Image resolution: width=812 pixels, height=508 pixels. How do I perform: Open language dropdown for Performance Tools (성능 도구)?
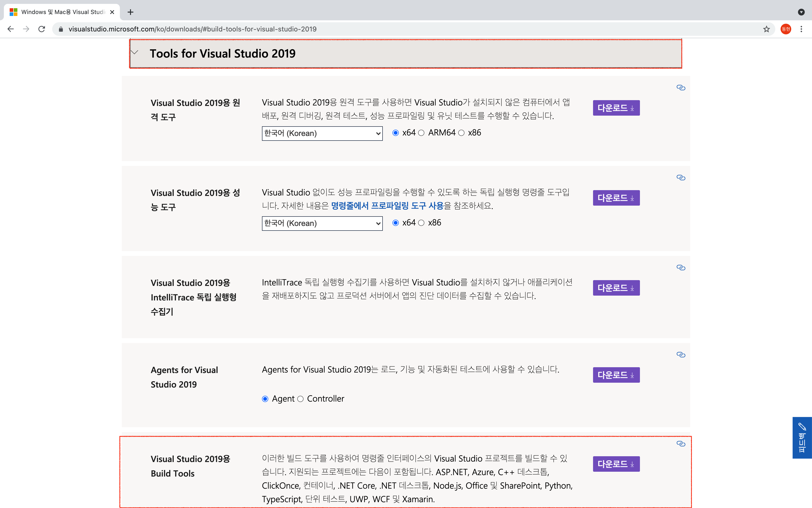coord(322,224)
